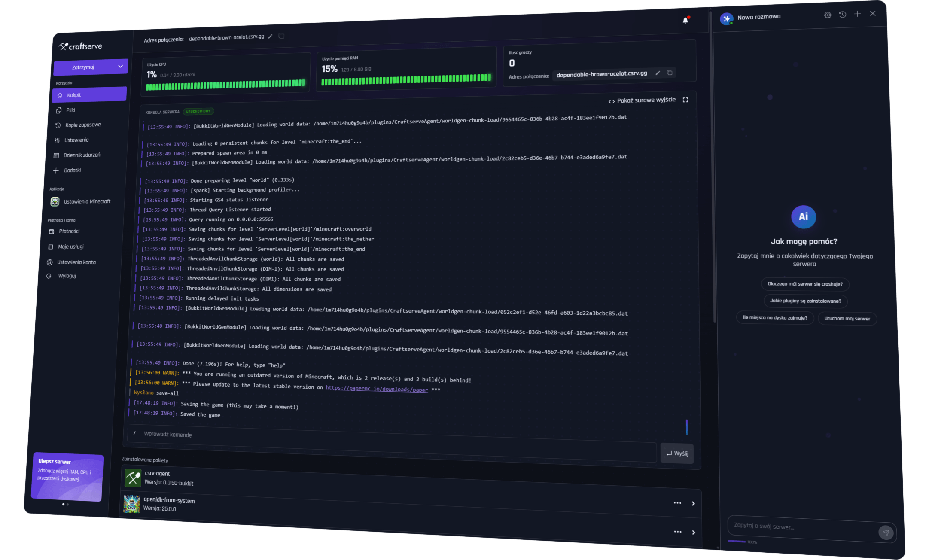This screenshot has width=929, height=560.
Task: Click the CPU usage progress bar
Action: pos(225,84)
